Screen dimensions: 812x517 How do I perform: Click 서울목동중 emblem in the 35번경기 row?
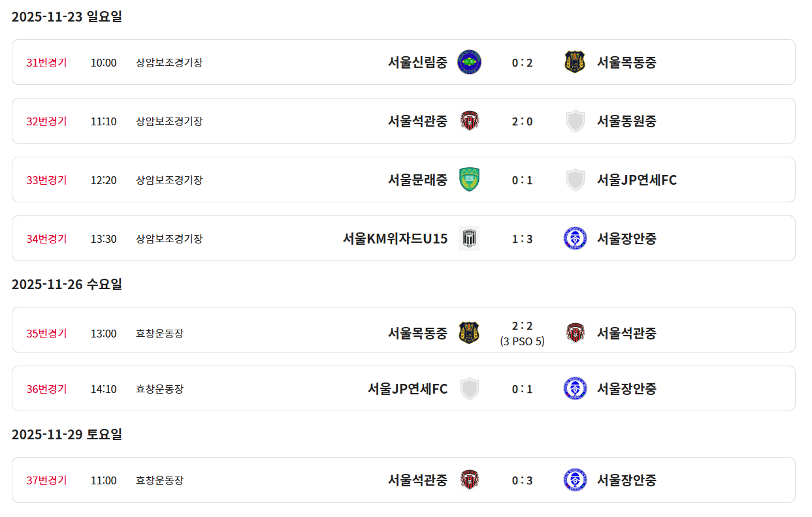tap(469, 333)
